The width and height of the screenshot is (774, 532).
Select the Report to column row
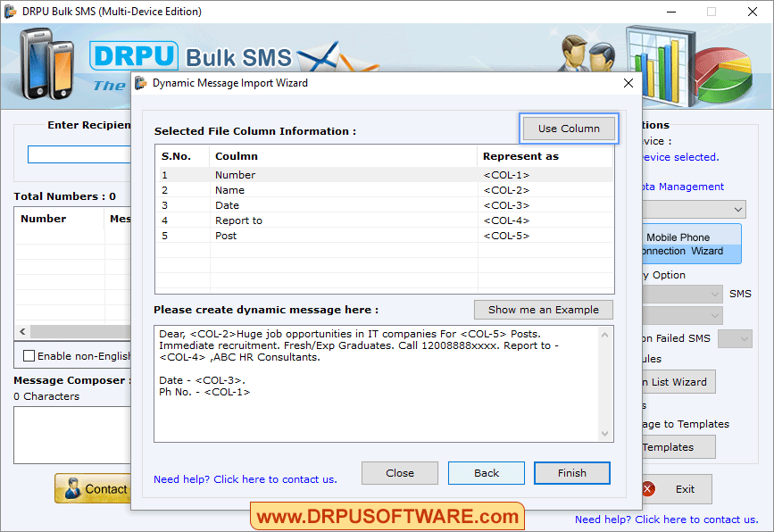385,220
